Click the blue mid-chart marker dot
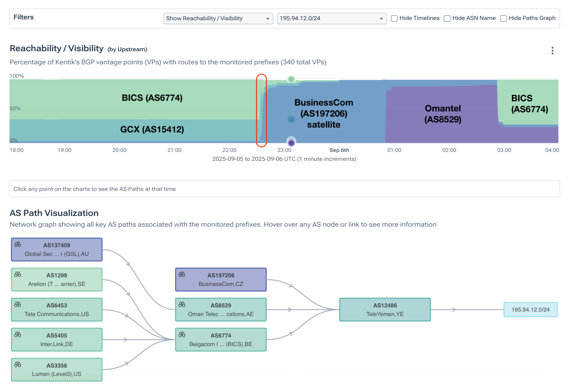Viewport: 568px width, 392px height. [291, 119]
